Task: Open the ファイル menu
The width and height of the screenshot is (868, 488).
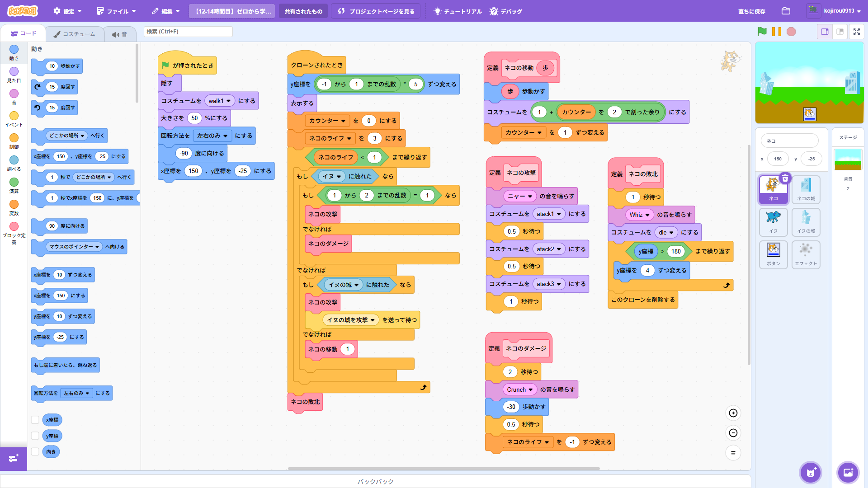Action: coord(116,11)
